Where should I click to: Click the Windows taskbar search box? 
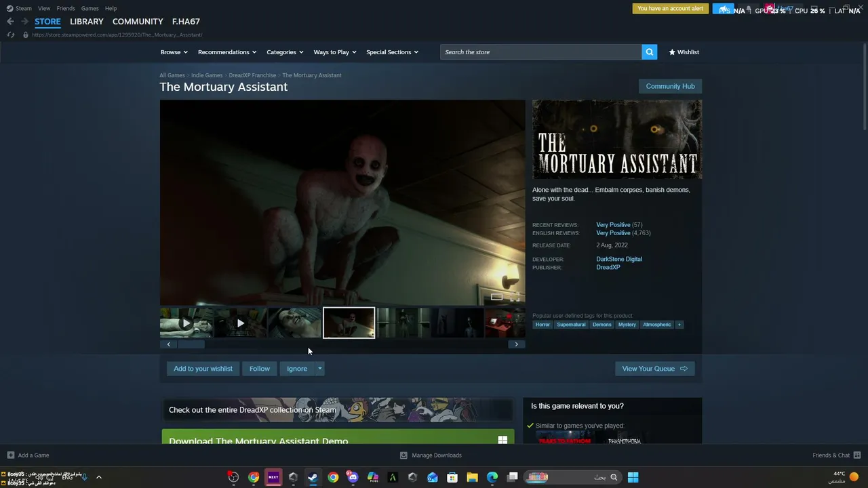pos(572,477)
